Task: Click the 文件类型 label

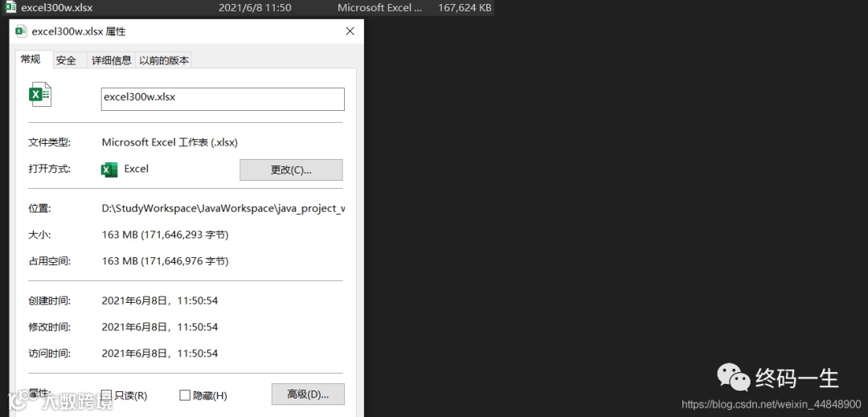Action: coord(50,142)
